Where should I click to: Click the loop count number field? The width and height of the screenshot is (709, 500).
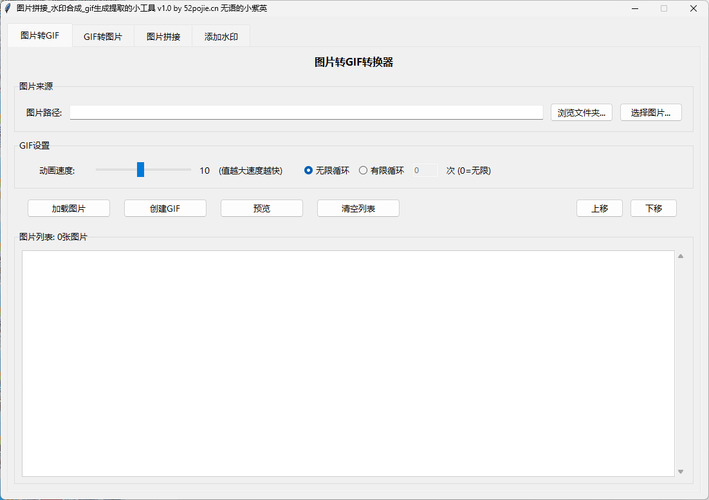click(424, 170)
